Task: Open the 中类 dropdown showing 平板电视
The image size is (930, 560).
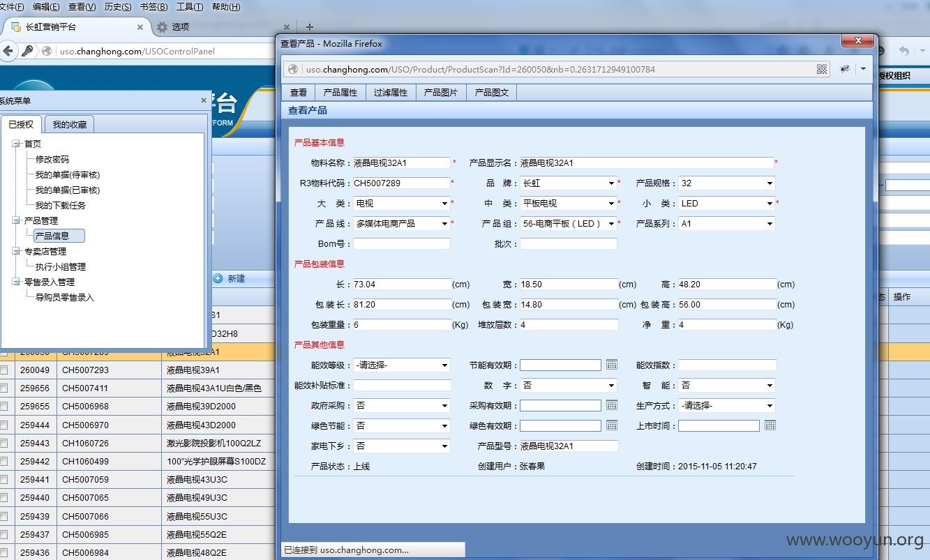Action: (x=568, y=204)
